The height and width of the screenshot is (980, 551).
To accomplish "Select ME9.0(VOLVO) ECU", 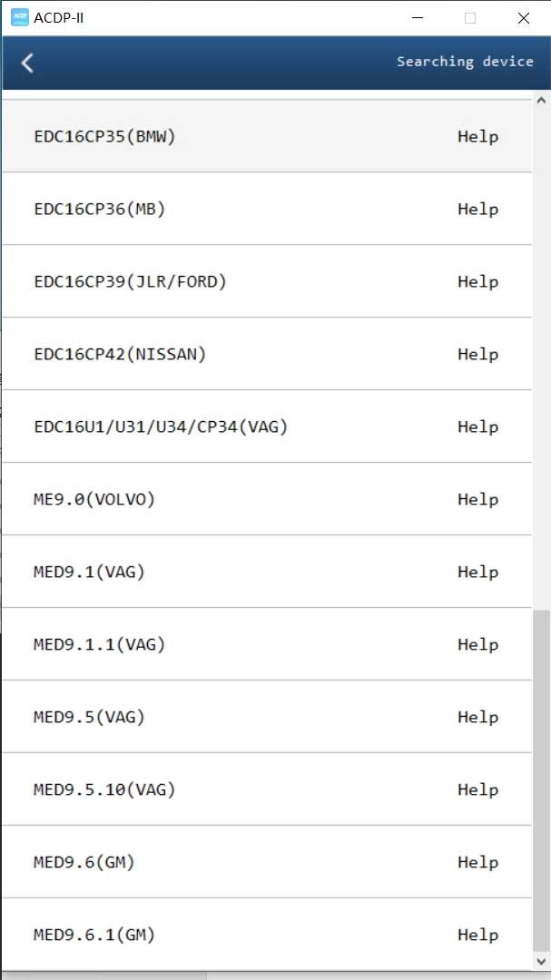I will 94,500.
